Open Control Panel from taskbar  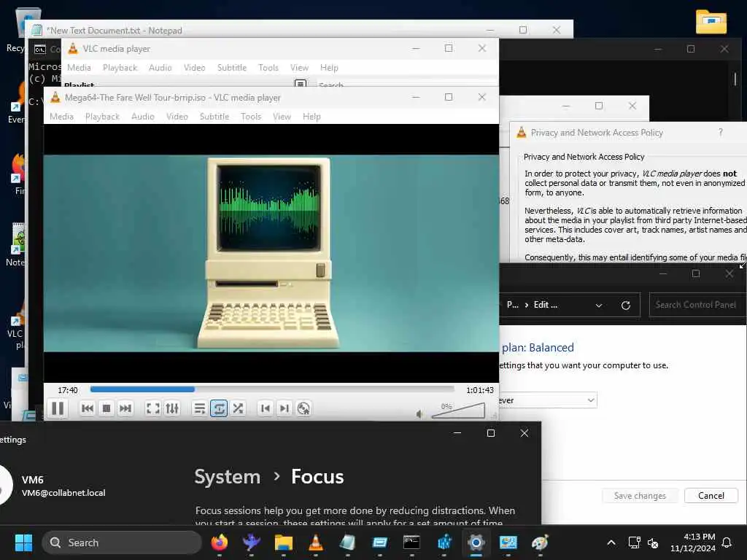tap(508, 542)
